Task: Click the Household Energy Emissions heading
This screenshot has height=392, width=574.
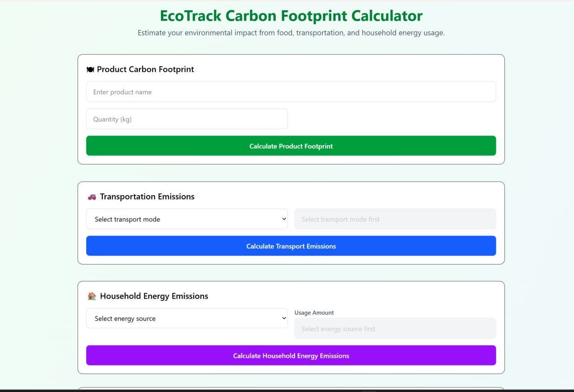Action: [x=154, y=296]
